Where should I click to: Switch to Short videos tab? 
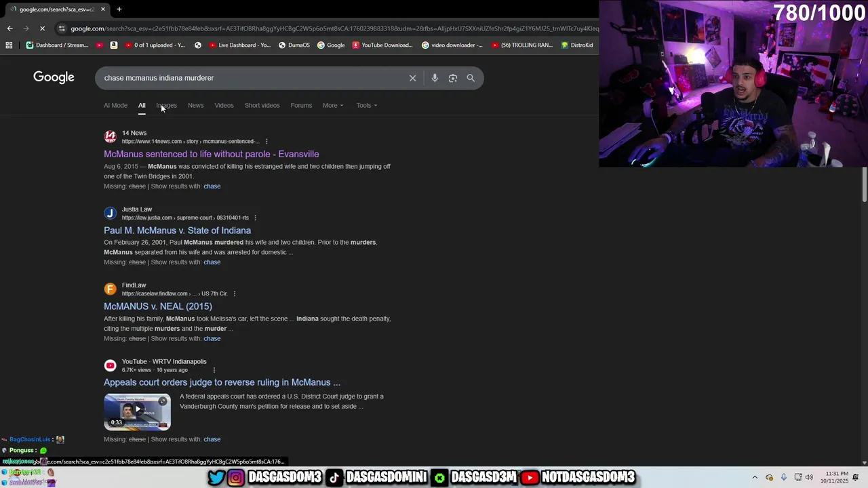262,105
